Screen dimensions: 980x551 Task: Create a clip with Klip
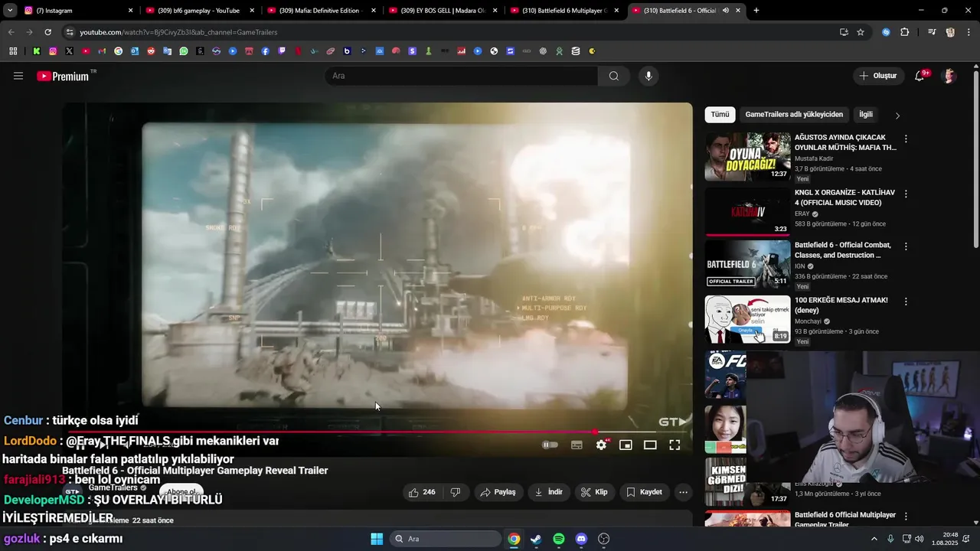[594, 492]
